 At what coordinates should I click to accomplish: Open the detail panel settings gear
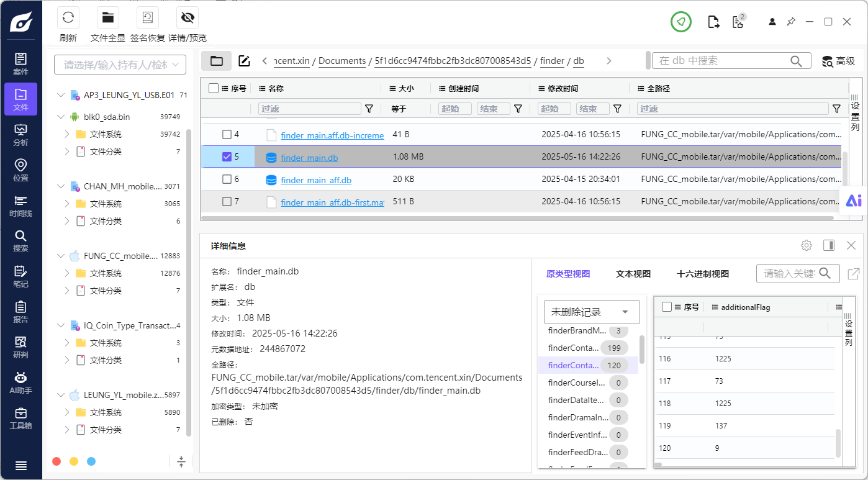(x=807, y=245)
